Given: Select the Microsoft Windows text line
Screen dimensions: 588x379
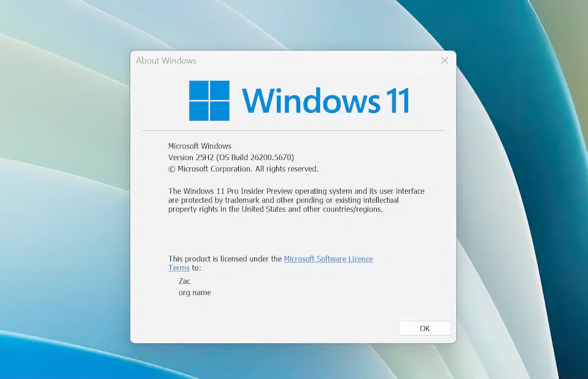Looking at the screenshot, I should [200, 146].
